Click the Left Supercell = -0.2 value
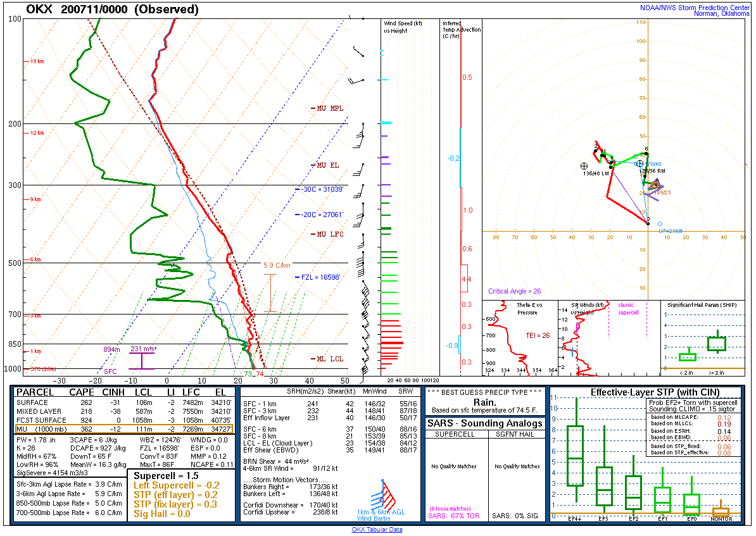 tap(177, 485)
